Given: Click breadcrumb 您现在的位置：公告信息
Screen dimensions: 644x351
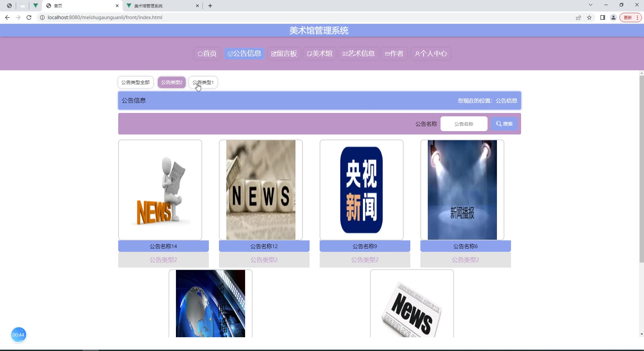Looking at the screenshot, I should click(488, 101).
